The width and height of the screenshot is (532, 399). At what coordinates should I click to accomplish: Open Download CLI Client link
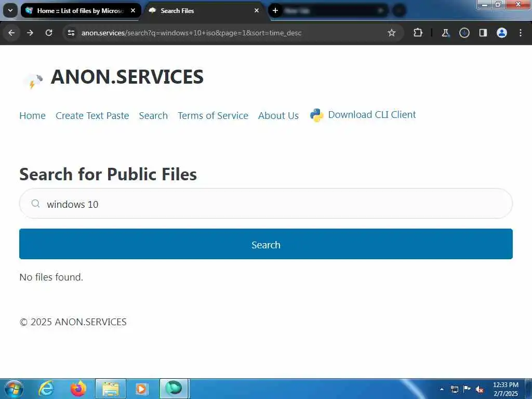[x=372, y=115]
